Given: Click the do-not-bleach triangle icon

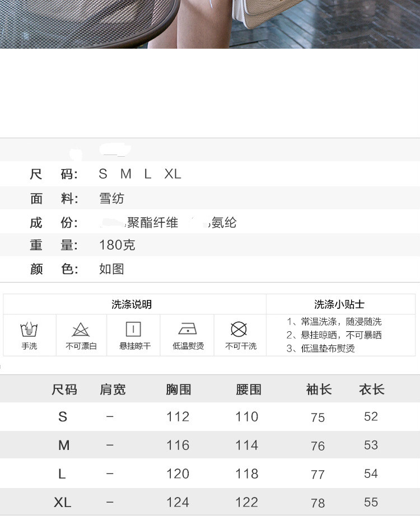Looking at the screenshot, I should (81, 330).
